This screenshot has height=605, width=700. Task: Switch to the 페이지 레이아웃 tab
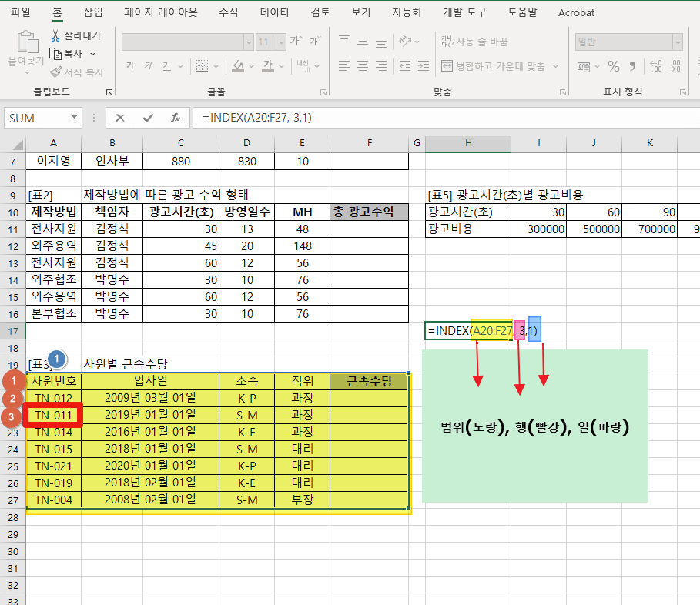161,12
